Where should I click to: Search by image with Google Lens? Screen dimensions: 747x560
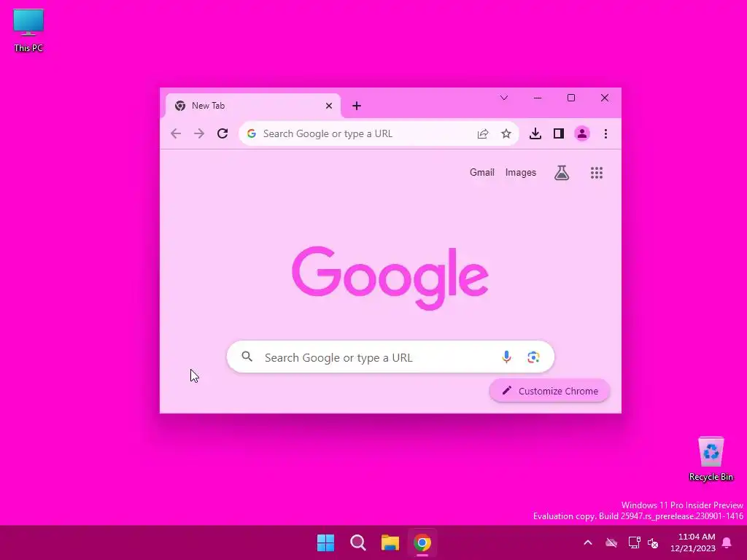tap(533, 357)
